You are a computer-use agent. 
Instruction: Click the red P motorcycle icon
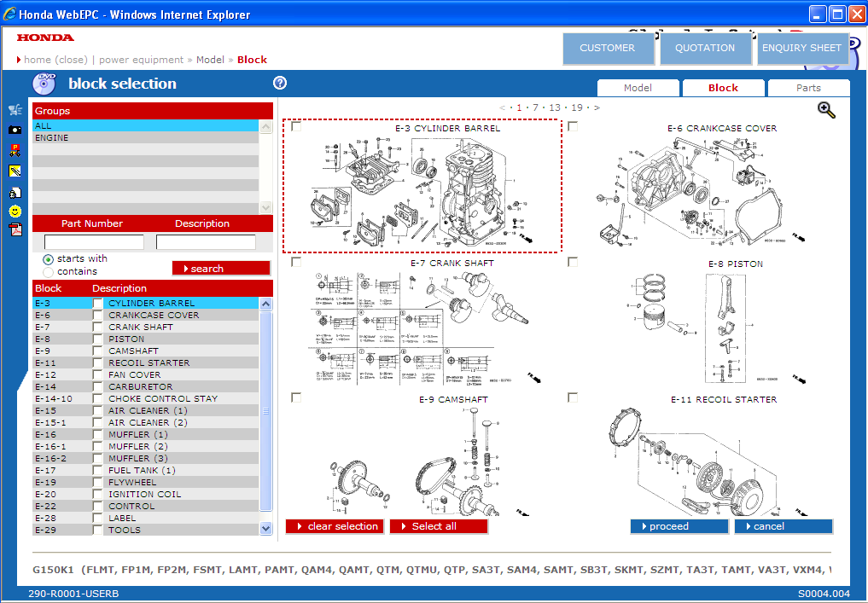[15, 150]
